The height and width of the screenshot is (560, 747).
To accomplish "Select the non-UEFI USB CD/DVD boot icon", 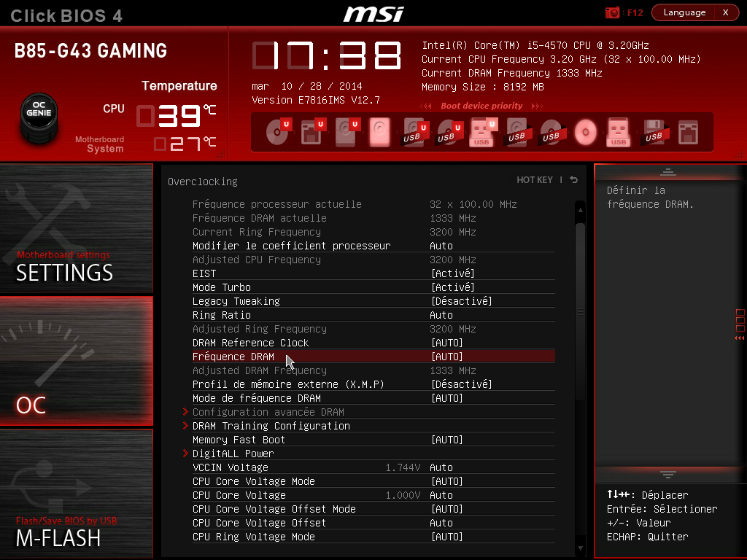I will point(551,132).
